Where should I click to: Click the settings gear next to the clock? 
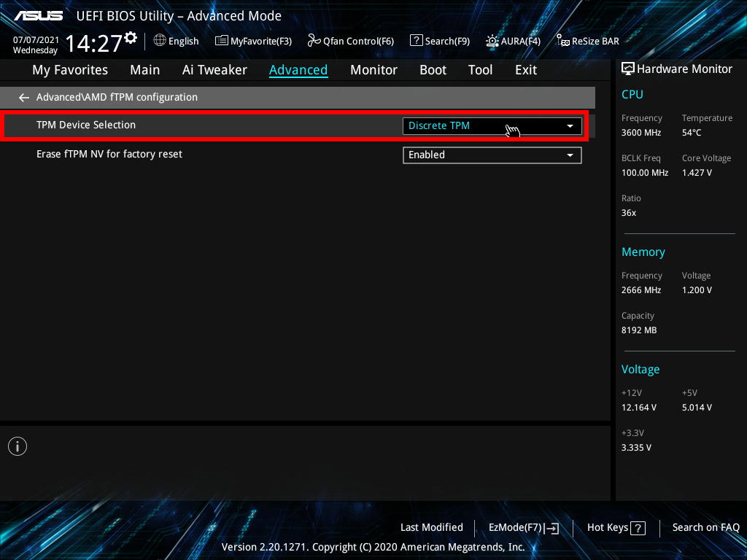(x=131, y=38)
